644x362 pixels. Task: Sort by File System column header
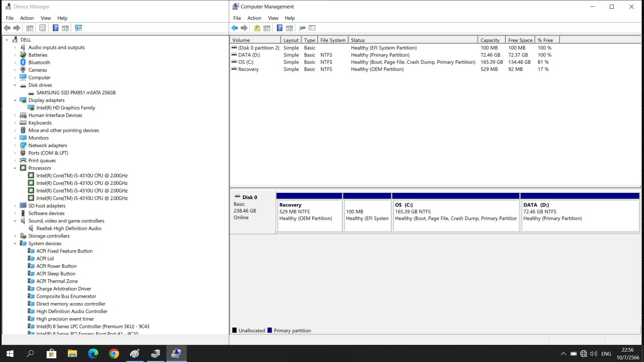point(333,40)
